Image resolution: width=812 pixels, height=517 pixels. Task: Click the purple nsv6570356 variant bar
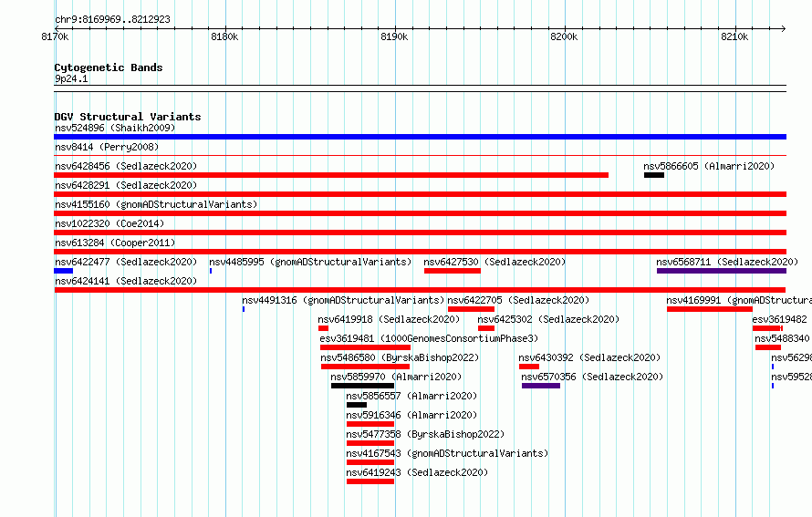[x=541, y=386]
